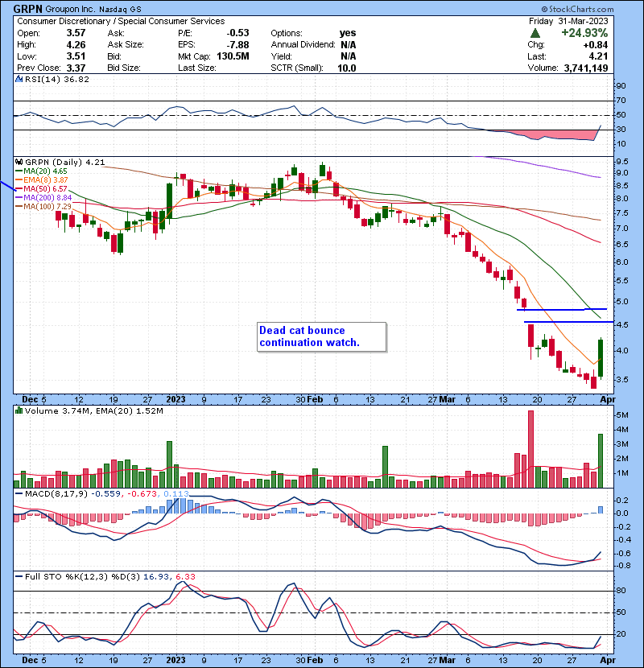Click the GRPN ticker symbol in header
This screenshot has height=668, width=644.
coord(29,7)
